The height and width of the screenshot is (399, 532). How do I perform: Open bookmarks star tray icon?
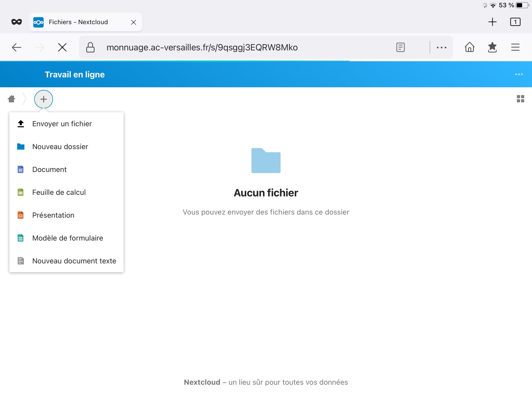tap(492, 48)
